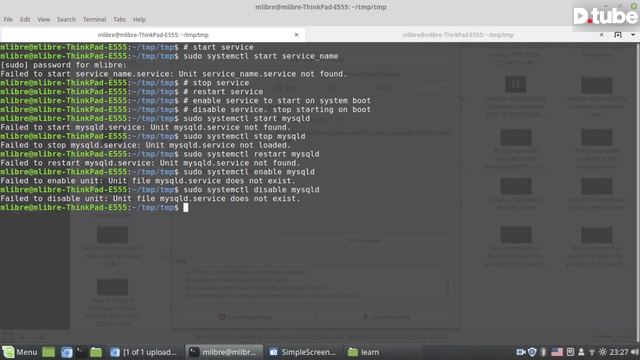Click the frame rate spinner arrows in recorder
This screenshot has height=360, width=640.
tap(447, 120)
